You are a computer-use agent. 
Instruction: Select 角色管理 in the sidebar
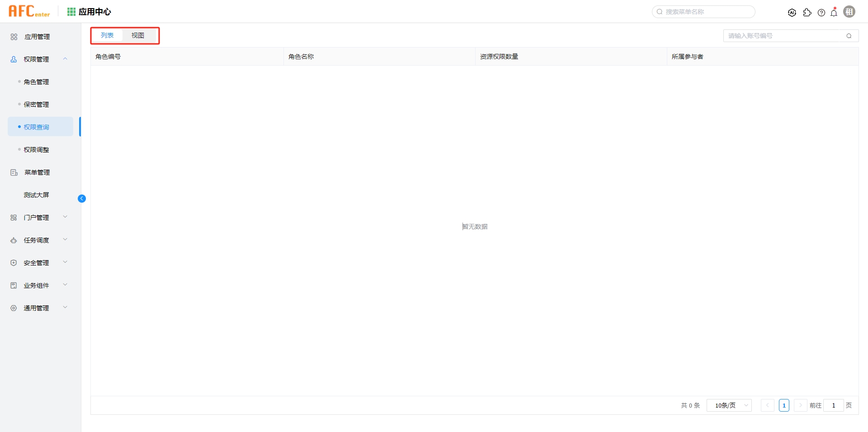pos(36,82)
